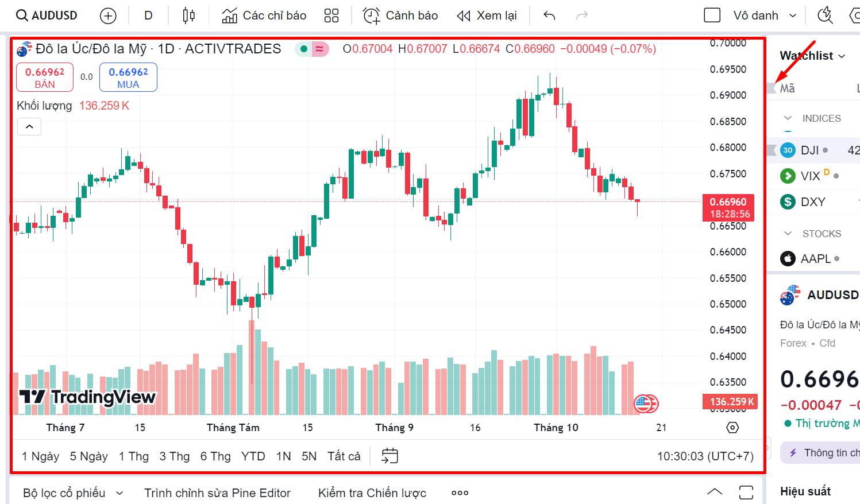The image size is (860, 504).
Task: Click Thị trường market status link
Action: point(822,424)
